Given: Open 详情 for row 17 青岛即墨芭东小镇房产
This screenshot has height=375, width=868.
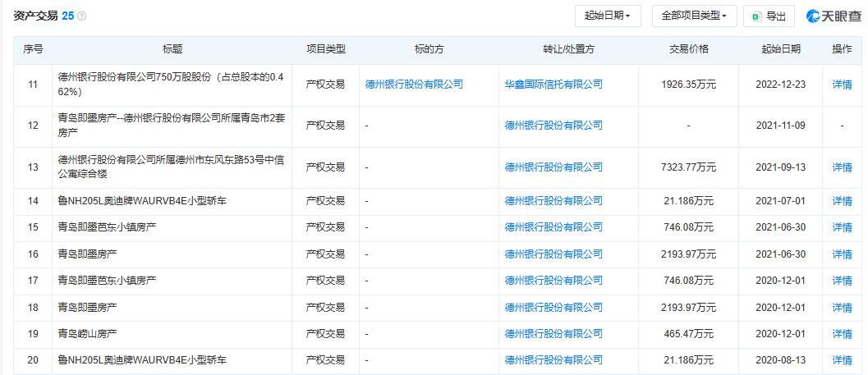Looking at the screenshot, I should 842,281.
